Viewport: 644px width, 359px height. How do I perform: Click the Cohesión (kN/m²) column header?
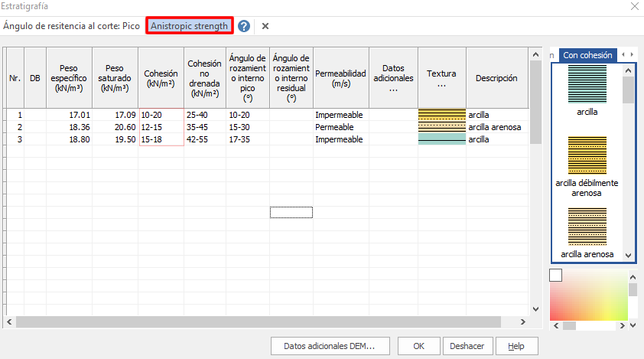tap(161, 78)
